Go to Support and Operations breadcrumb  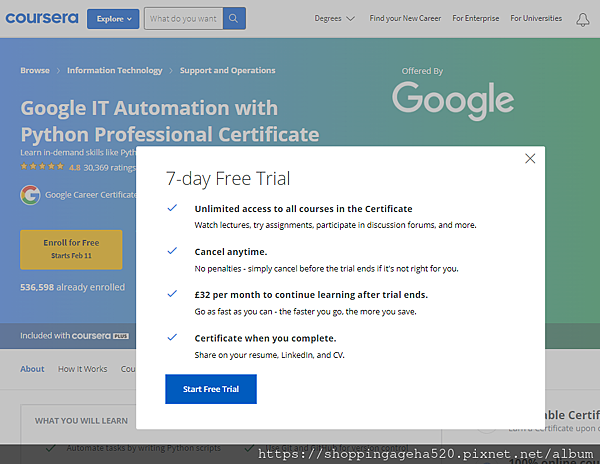click(x=228, y=70)
